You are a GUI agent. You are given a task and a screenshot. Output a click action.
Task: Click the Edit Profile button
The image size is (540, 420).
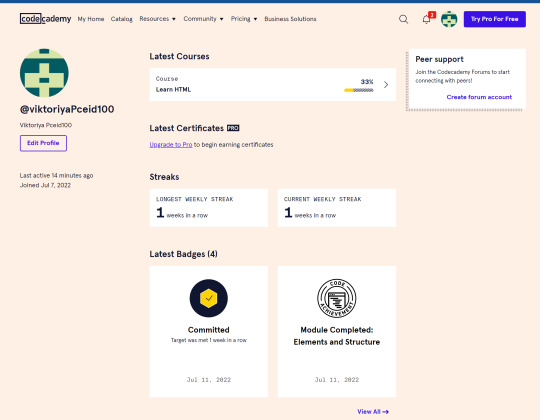click(x=43, y=143)
